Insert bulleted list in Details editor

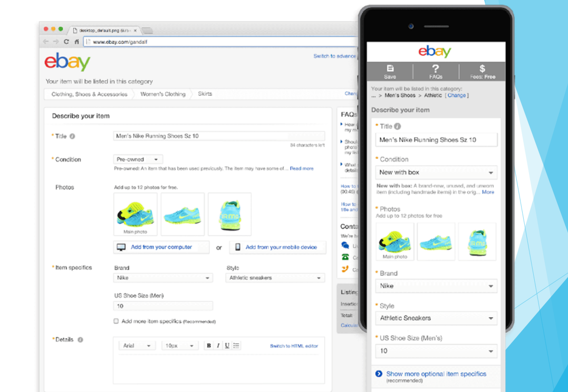coord(236,346)
